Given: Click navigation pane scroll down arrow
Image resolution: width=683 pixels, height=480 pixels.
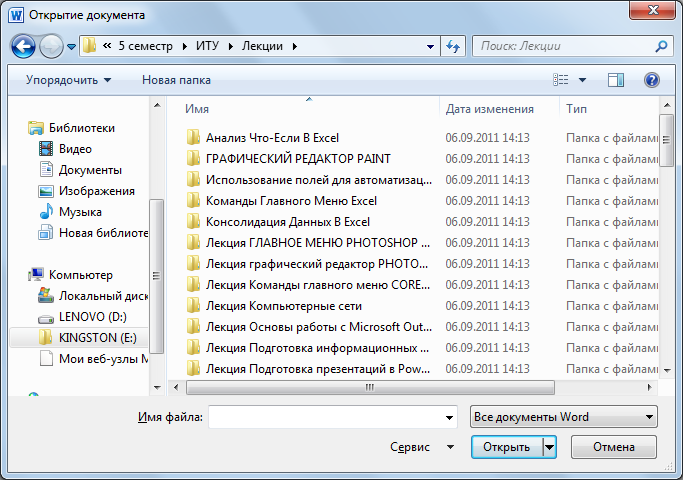Looking at the screenshot, I should (157, 387).
